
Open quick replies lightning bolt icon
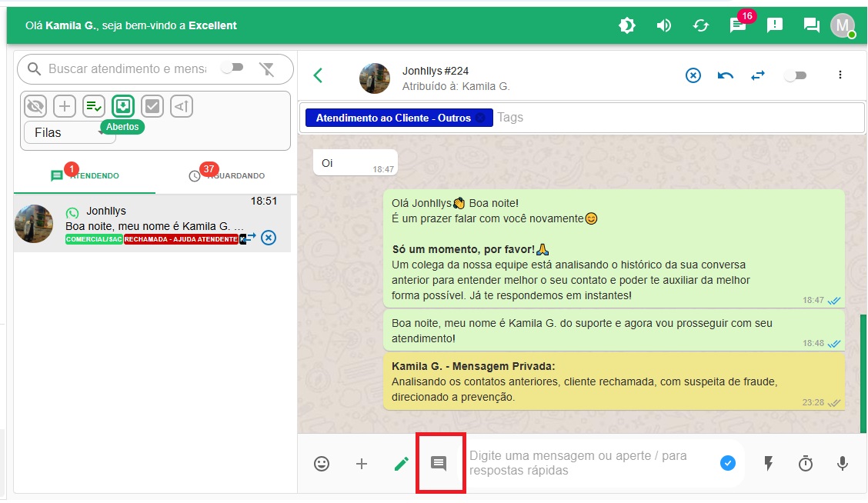coord(768,464)
